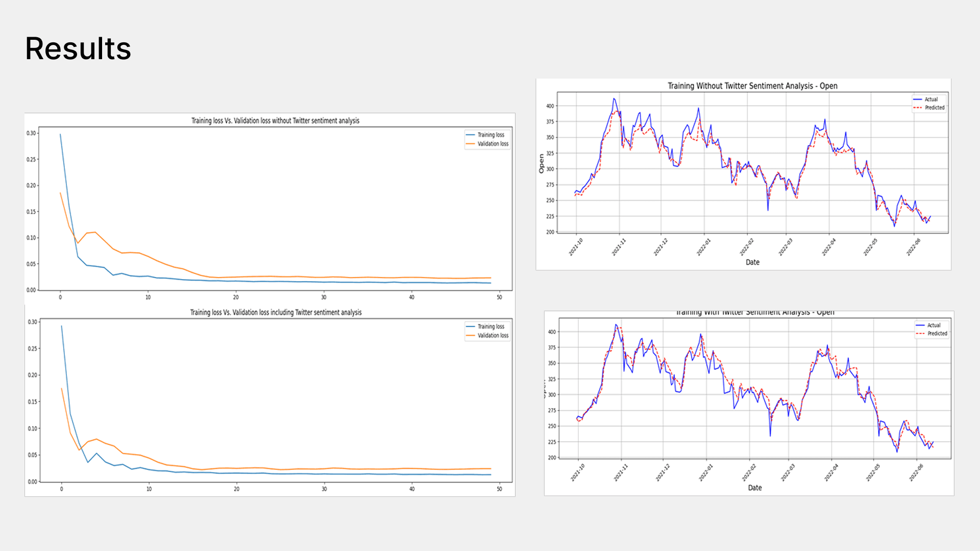980x551 pixels.
Task: Click "0.15" y-axis tick in including-Twitter loss chart
Action: click(32, 402)
